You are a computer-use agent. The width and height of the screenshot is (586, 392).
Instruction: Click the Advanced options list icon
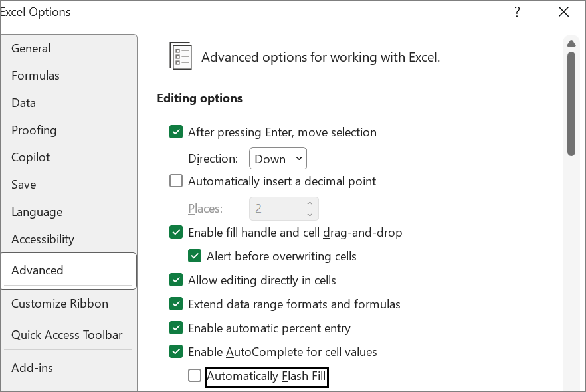click(181, 56)
